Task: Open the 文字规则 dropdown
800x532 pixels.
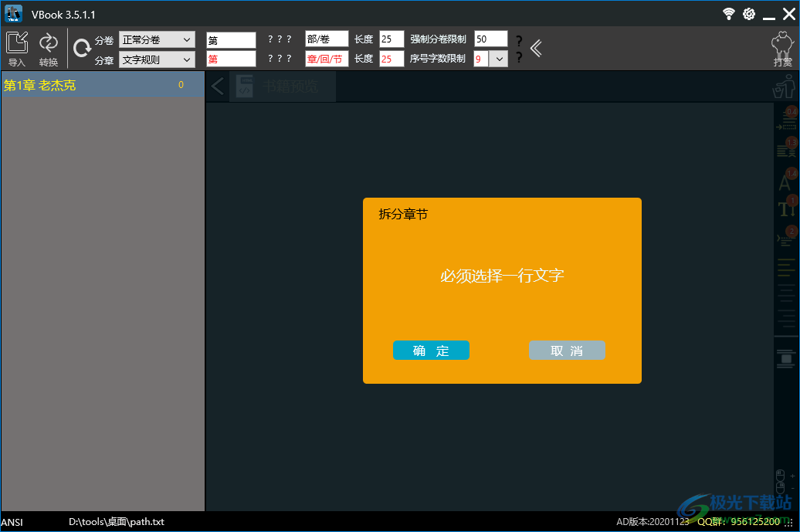Action: (x=157, y=59)
